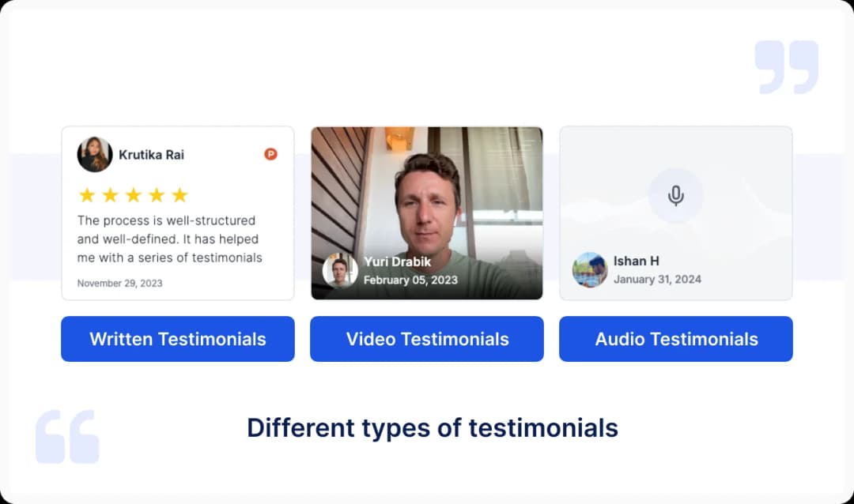Switch to the Written Testimonials tab
This screenshot has width=854, height=504.
click(177, 339)
